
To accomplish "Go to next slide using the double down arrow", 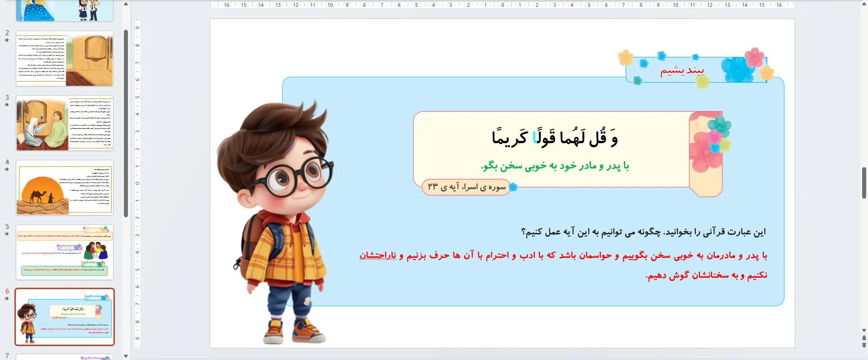I will [x=864, y=346].
